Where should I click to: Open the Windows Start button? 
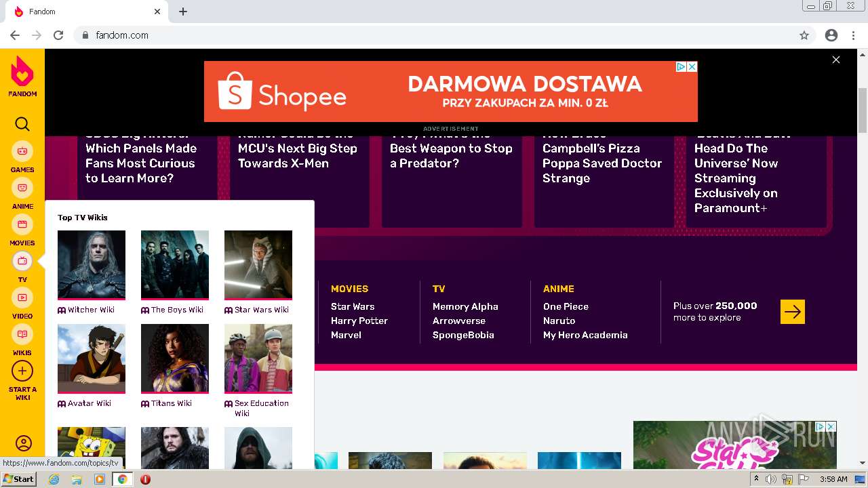click(x=18, y=479)
